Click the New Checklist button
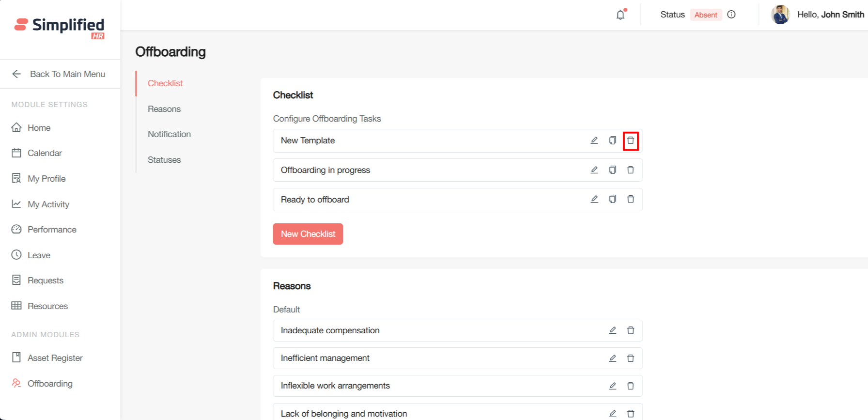 pos(308,234)
